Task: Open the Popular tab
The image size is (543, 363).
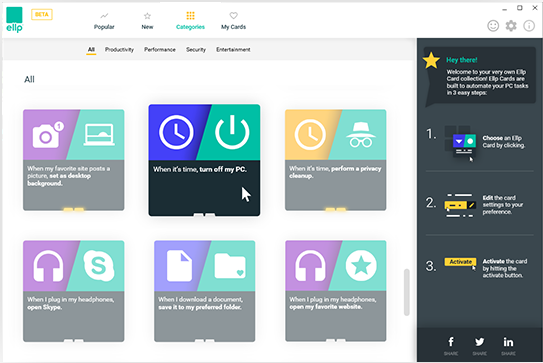Action: click(104, 21)
